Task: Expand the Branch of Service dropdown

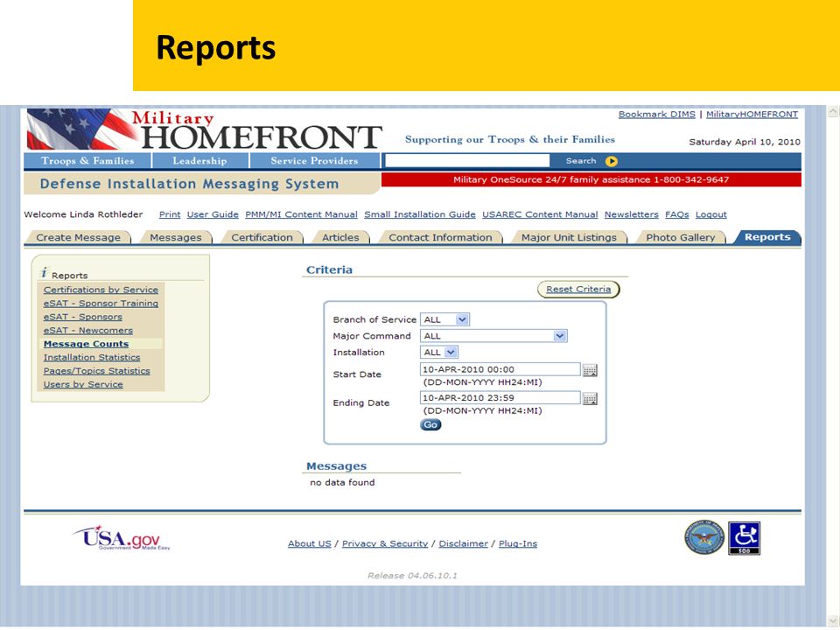Action: click(x=462, y=320)
